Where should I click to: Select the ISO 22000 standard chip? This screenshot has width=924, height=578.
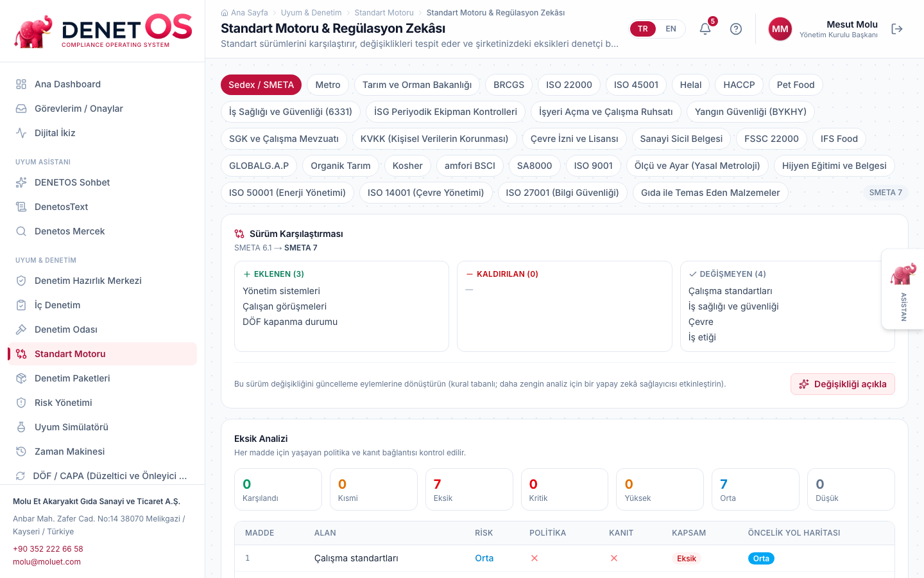click(x=569, y=85)
